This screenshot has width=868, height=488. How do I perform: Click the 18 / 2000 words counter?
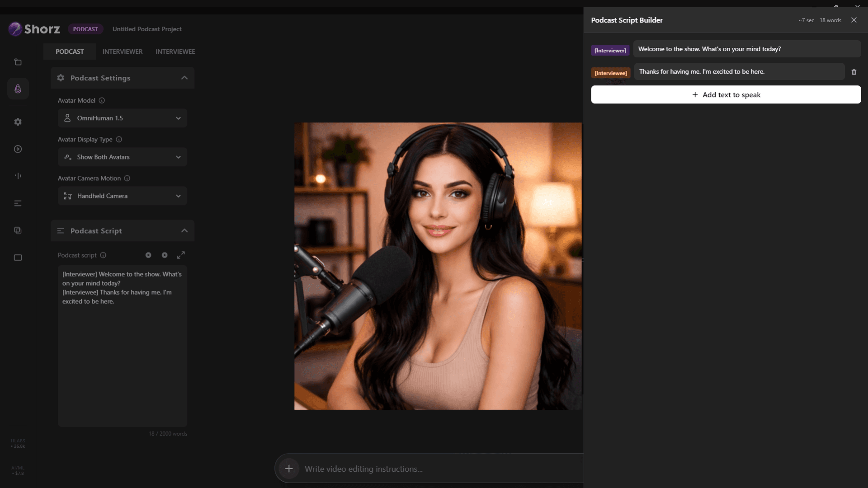[x=168, y=433]
